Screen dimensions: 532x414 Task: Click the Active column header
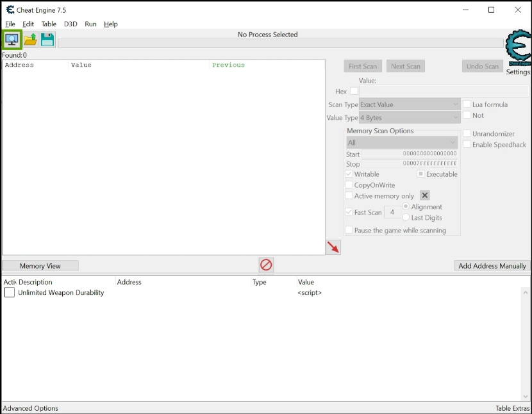(10, 282)
